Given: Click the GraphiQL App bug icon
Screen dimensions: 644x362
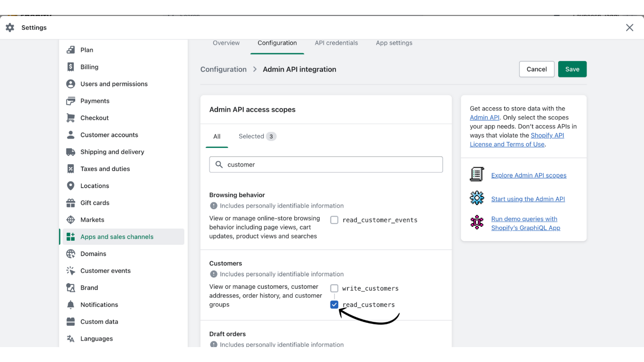Looking at the screenshot, I should click(477, 222).
